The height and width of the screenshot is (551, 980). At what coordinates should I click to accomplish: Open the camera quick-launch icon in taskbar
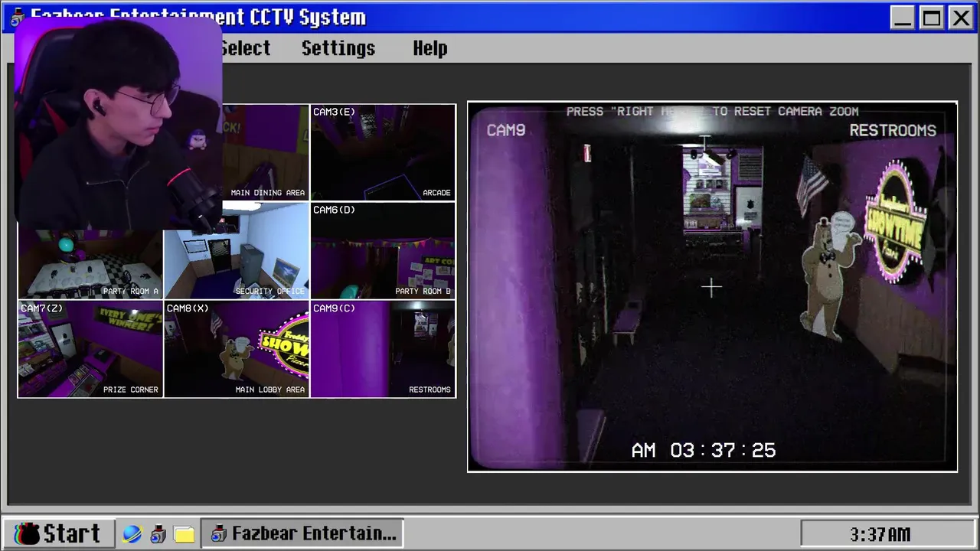(x=158, y=533)
